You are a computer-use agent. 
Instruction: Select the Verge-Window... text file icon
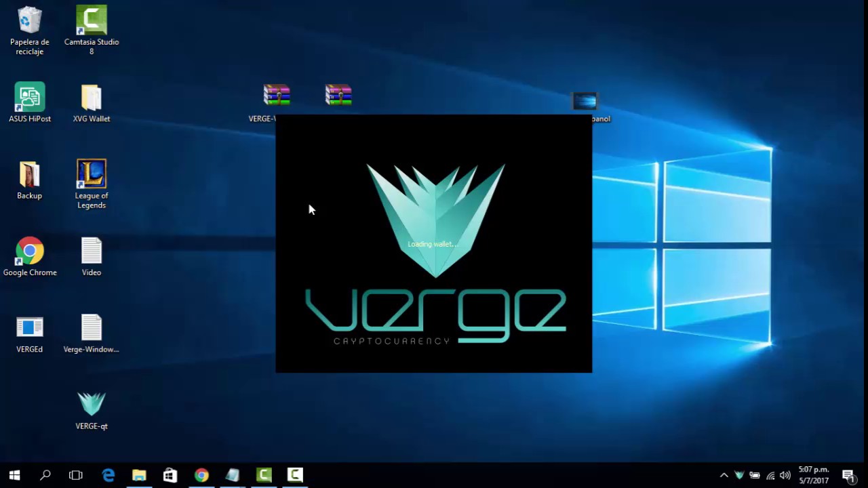click(92, 334)
